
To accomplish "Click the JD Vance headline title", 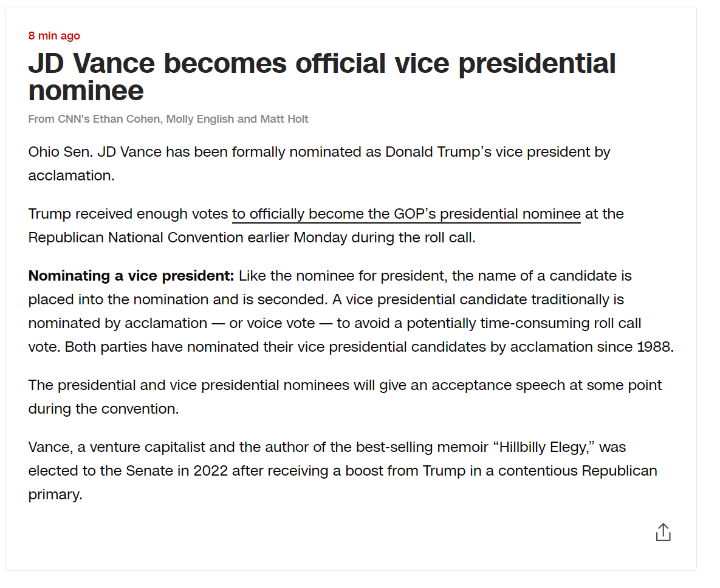I will (322, 76).
